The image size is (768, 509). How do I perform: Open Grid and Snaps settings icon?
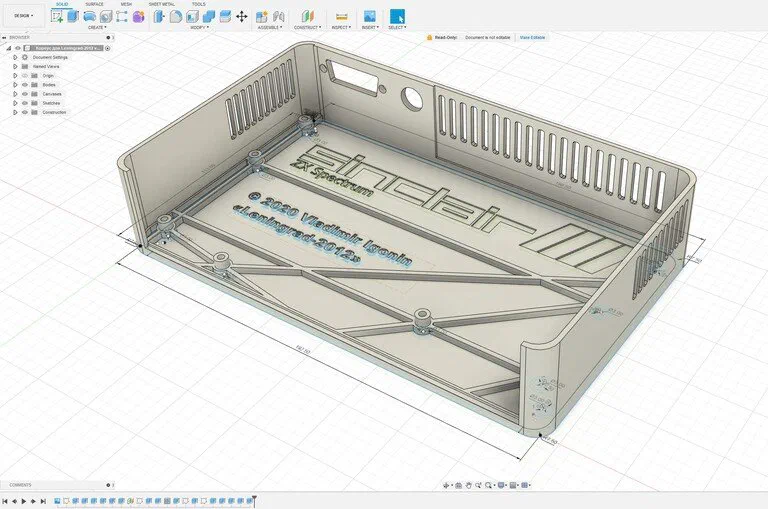[x=513, y=485]
